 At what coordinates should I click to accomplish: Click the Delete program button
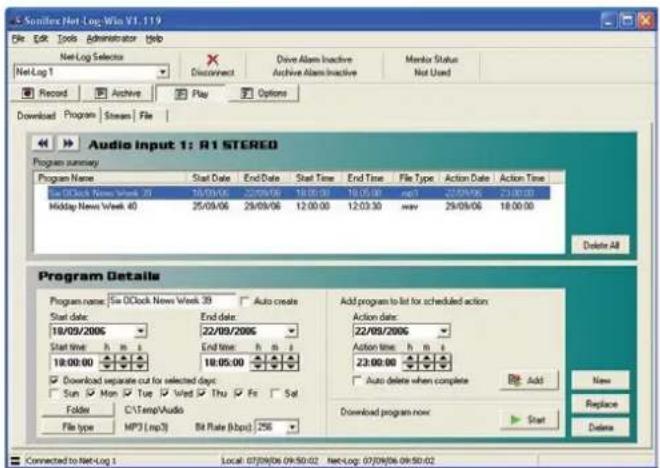(x=601, y=427)
